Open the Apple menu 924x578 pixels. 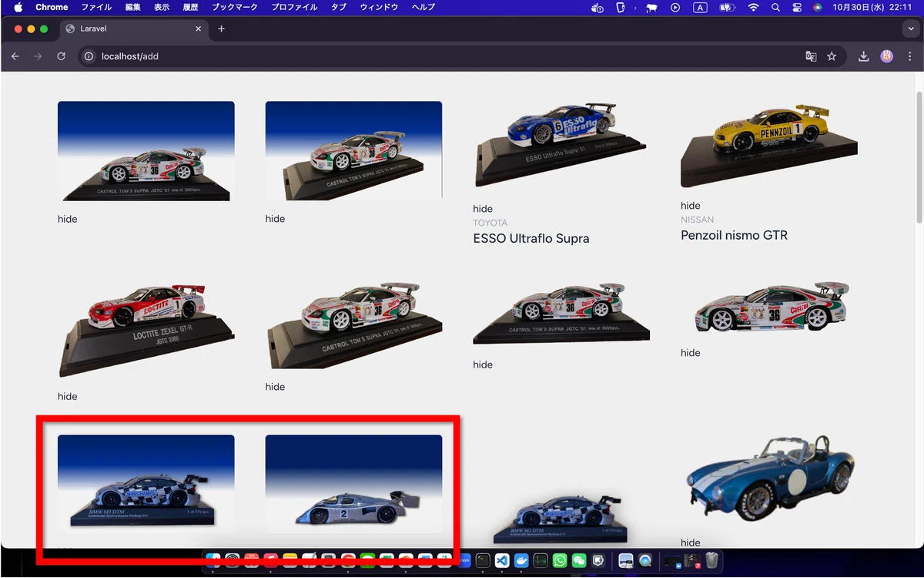(x=18, y=8)
